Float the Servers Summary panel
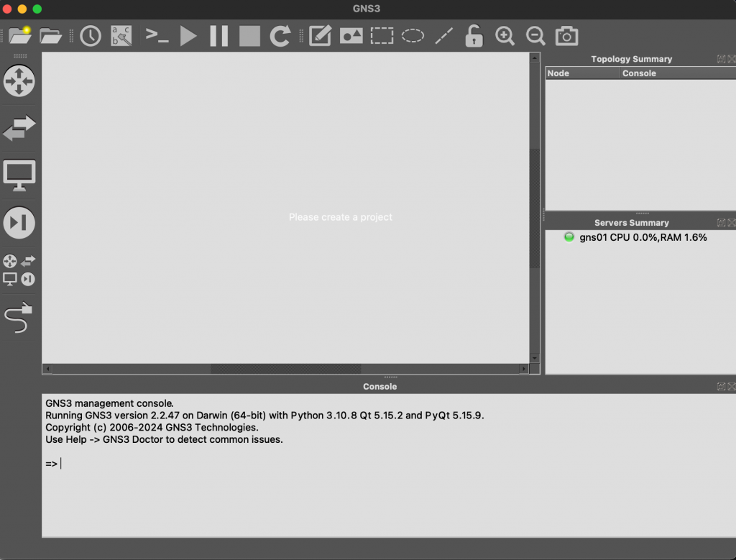The image size is (736, 560). (722, 223)
